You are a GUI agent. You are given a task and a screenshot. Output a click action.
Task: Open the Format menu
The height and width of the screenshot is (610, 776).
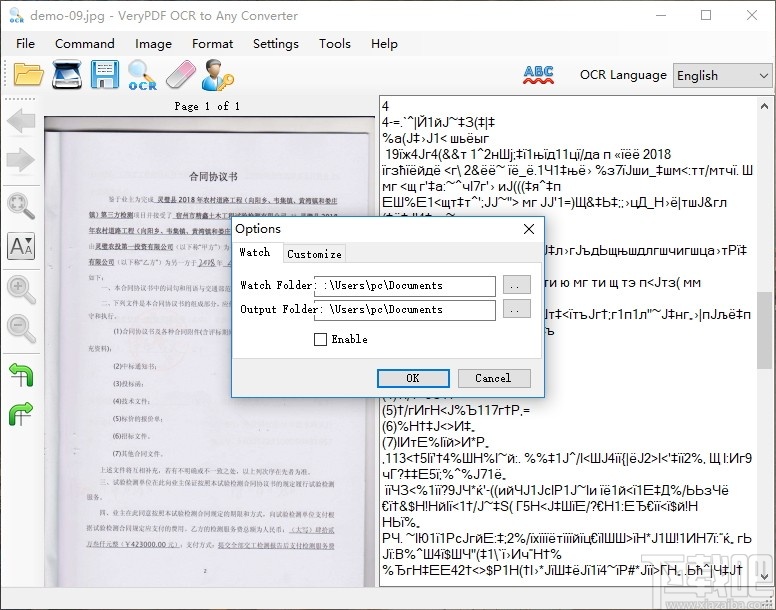[x=212, y=44]
